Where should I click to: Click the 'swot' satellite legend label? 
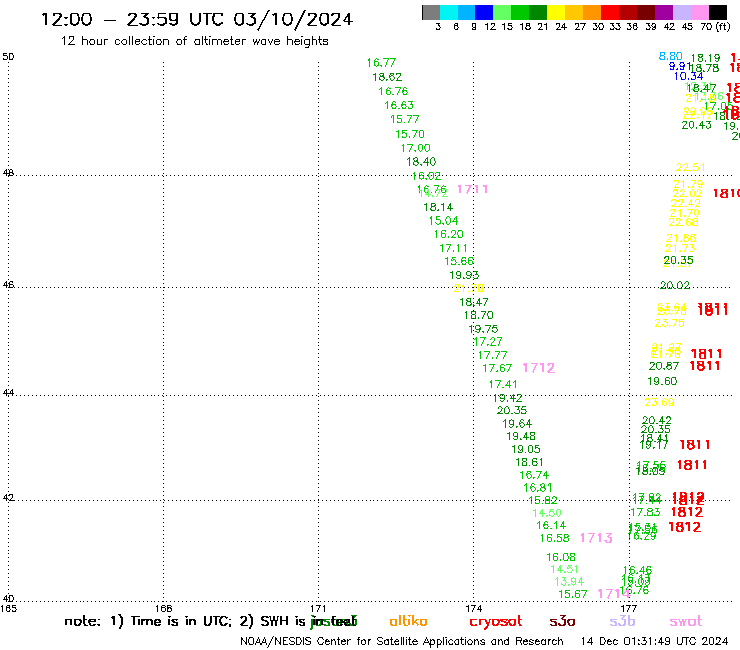point(686,622)
